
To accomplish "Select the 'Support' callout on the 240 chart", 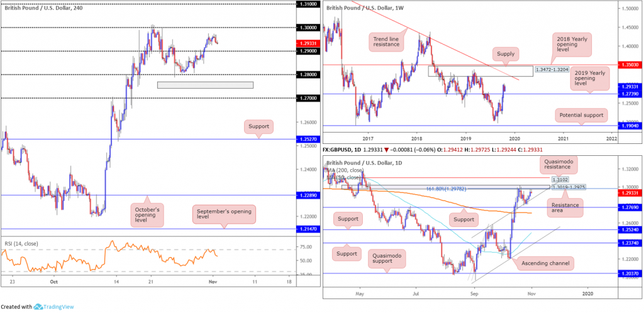I will [x=258, y=126].
